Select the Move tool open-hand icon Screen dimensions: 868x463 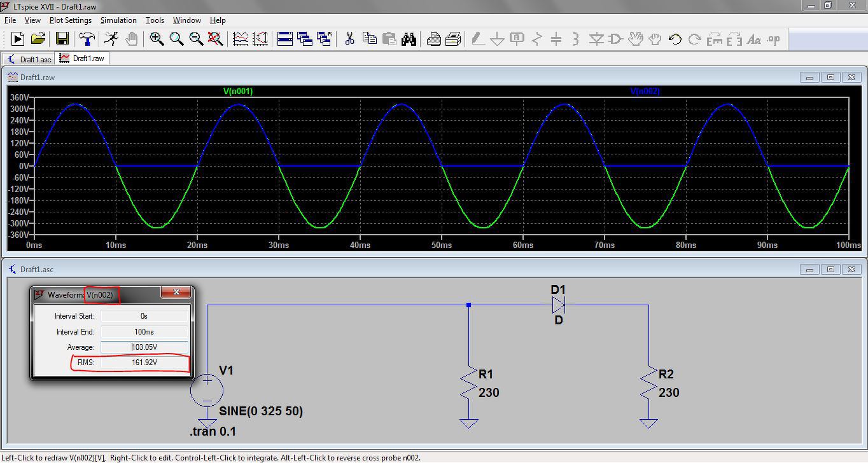[x=635, y=39]
